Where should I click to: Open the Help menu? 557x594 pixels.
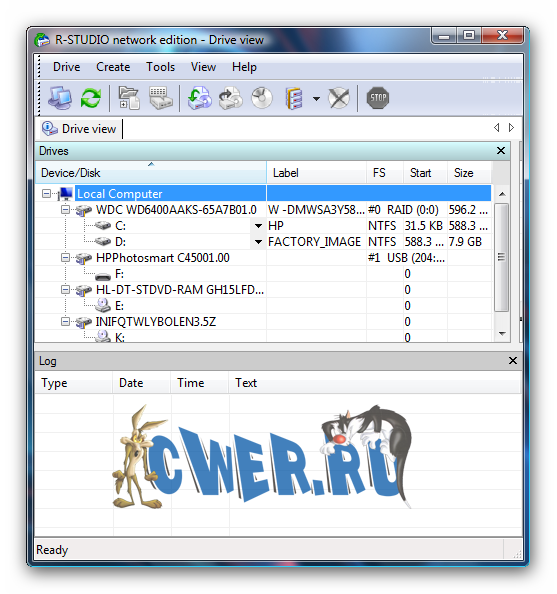(x=244, y=67)
